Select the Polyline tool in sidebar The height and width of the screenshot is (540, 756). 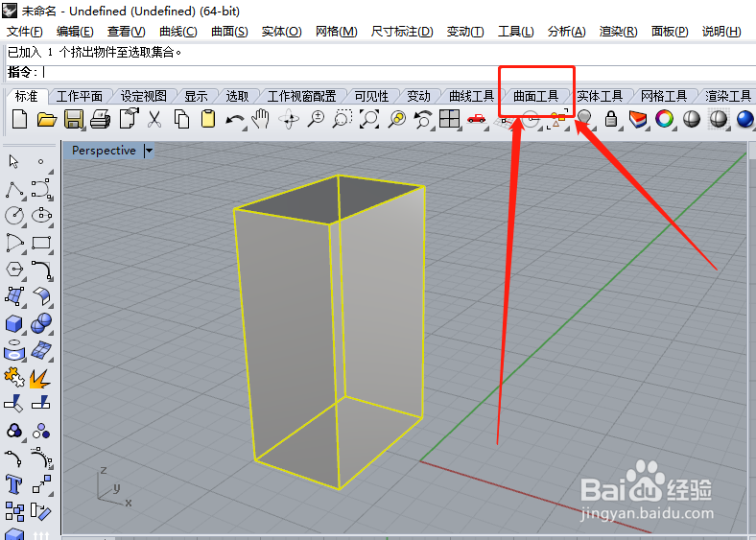15,191
